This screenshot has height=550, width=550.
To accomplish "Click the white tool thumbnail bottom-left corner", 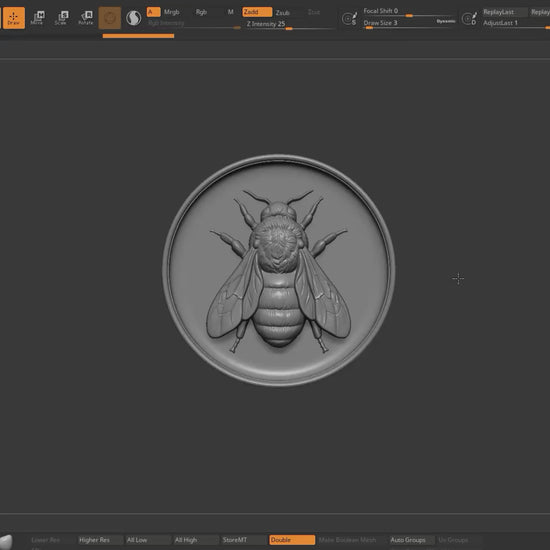I will point(6,542).
